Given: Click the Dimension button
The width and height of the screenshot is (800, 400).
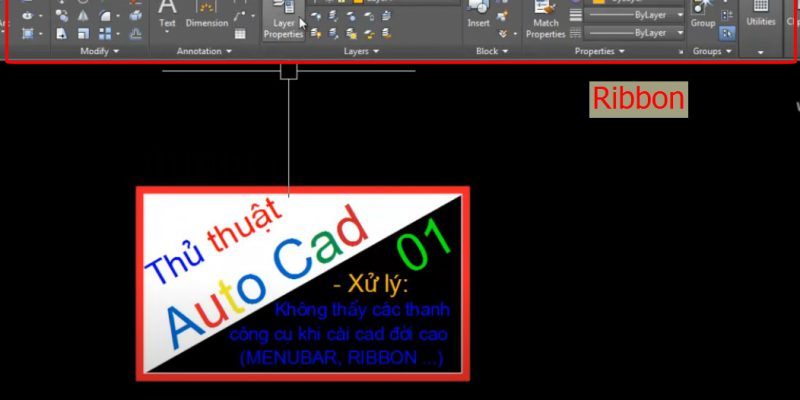Looking at the screenshot, I should [207, 14].
